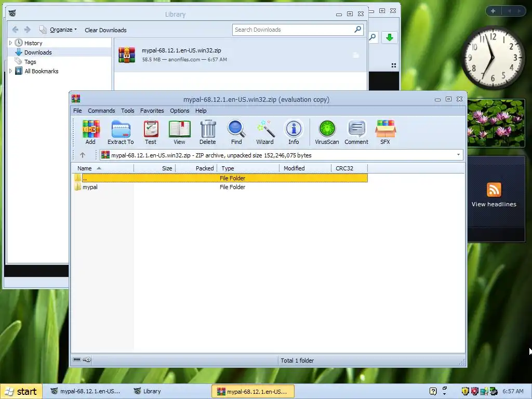Click the Comment toolbar icon
Image resolution: width=532 pixels, height=399 pixels.
pos(356,132)
